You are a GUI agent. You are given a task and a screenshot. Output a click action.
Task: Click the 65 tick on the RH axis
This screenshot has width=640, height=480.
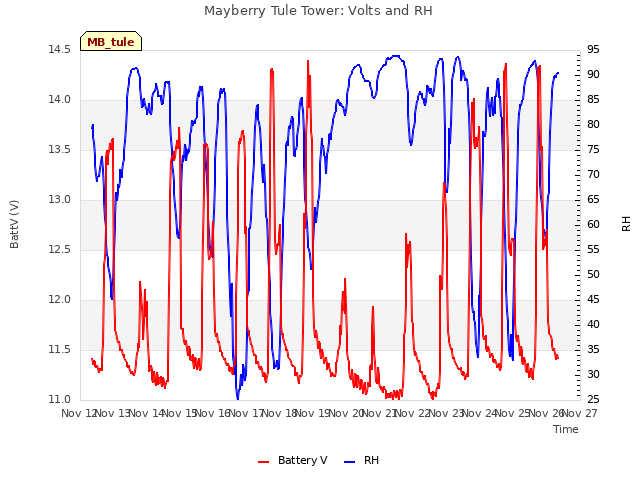593,200
